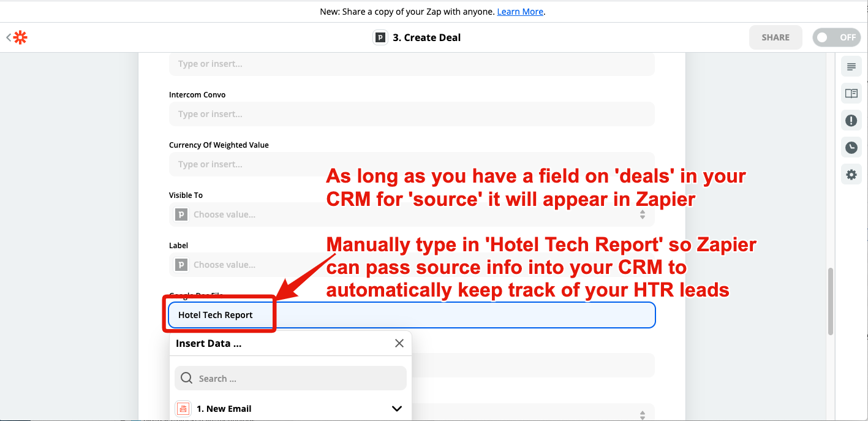Click the SHARE button

coord(776,37)
